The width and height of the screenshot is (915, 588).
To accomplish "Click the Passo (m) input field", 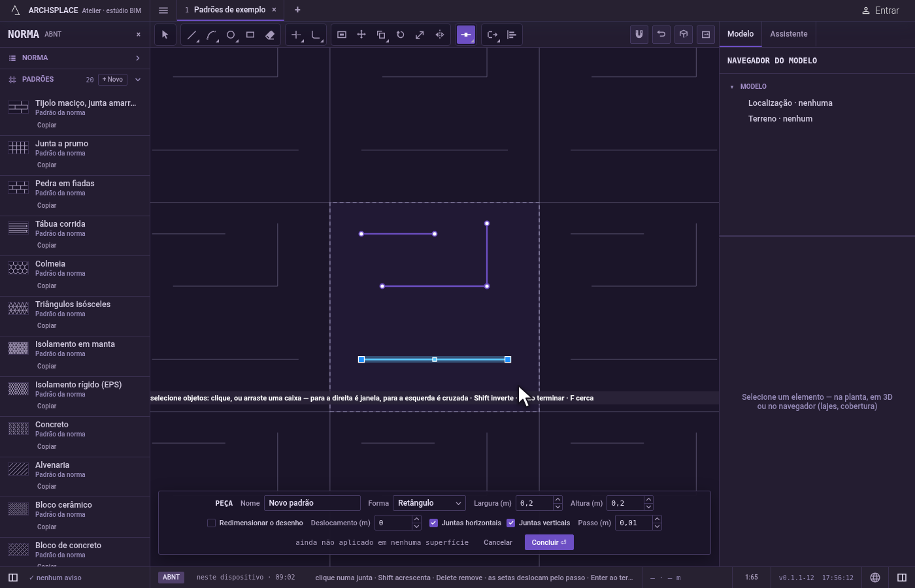I will (x=634, y=523).
